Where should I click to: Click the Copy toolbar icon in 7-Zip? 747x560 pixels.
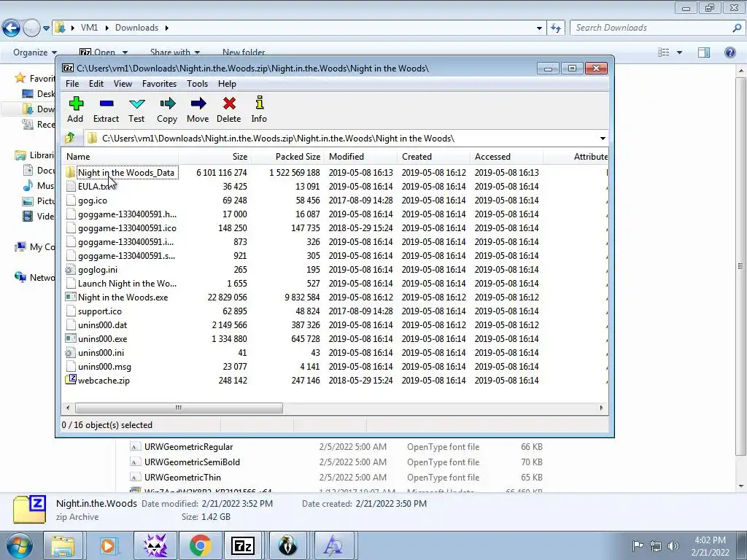coord(167,109)
